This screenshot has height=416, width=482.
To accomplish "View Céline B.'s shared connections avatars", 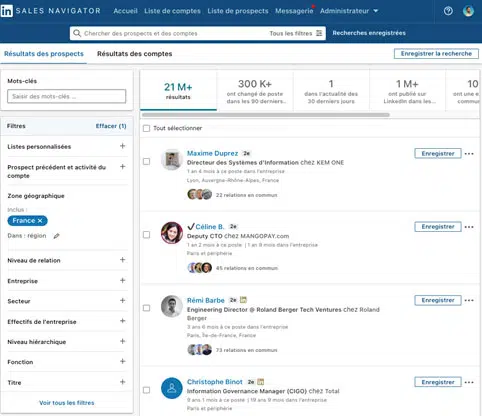I will (x=200, y=268).
